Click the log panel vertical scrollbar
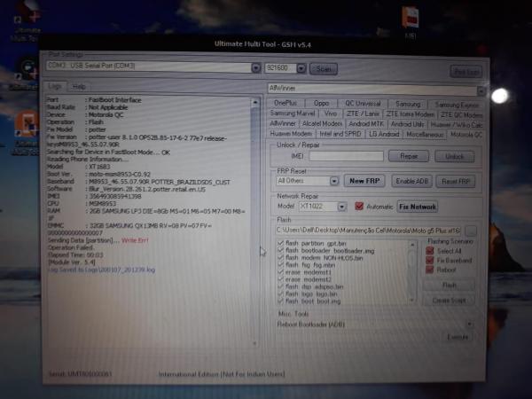 (x=255, y=222)
